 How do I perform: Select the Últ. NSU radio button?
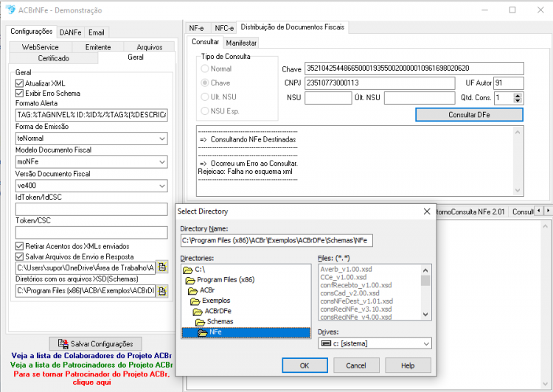pos(204,97)
